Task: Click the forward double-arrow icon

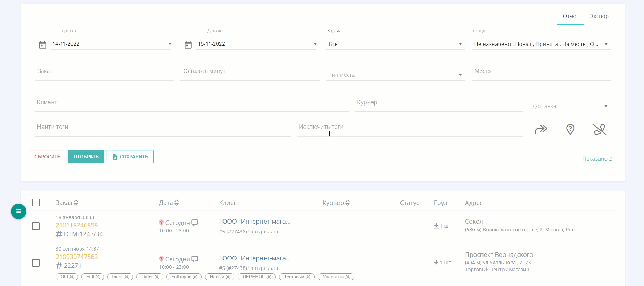Action: [541, 129]
